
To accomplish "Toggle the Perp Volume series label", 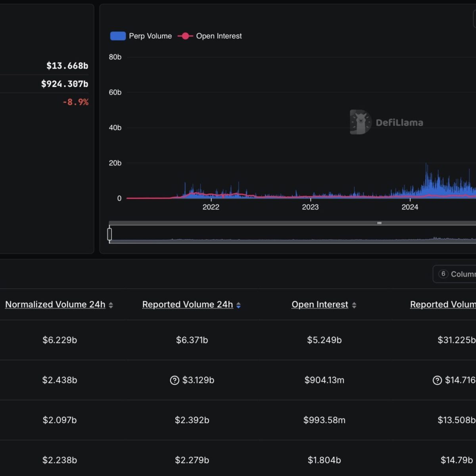I will [x=150, y=36].
